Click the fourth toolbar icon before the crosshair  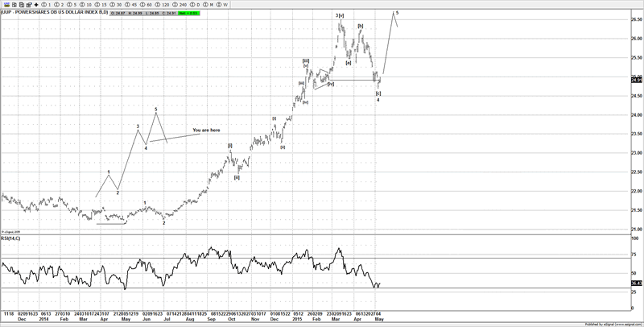pos(29,5)
